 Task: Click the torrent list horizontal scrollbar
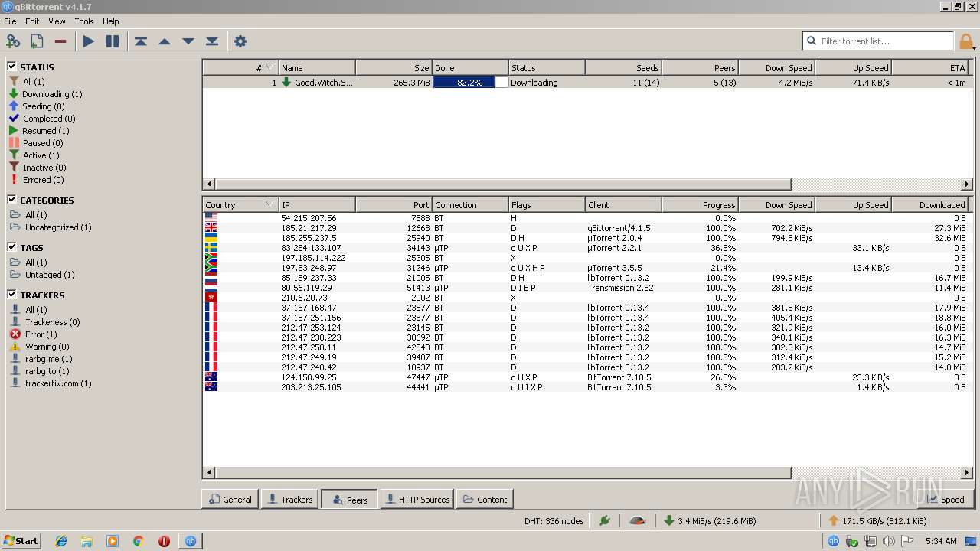(x=502, y=184)
